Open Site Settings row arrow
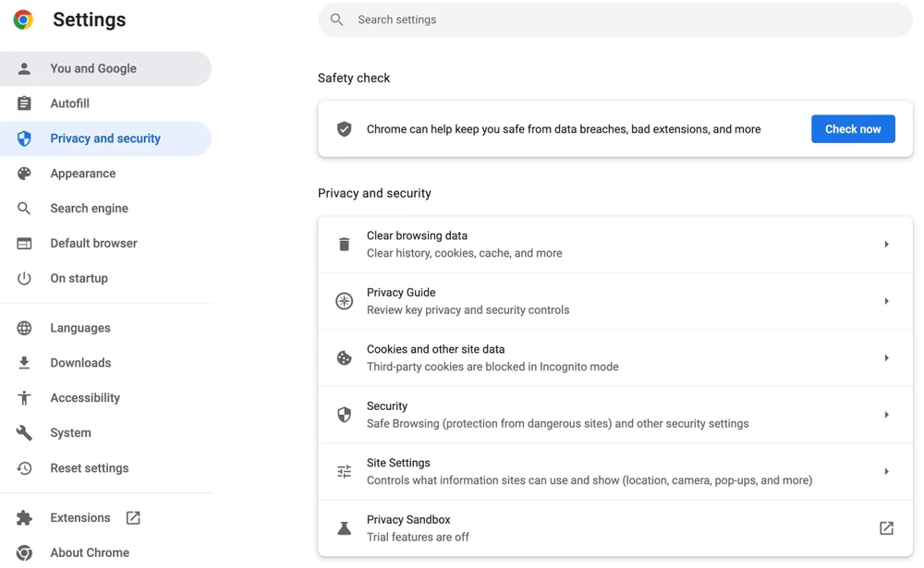 (x=886, y=472)
